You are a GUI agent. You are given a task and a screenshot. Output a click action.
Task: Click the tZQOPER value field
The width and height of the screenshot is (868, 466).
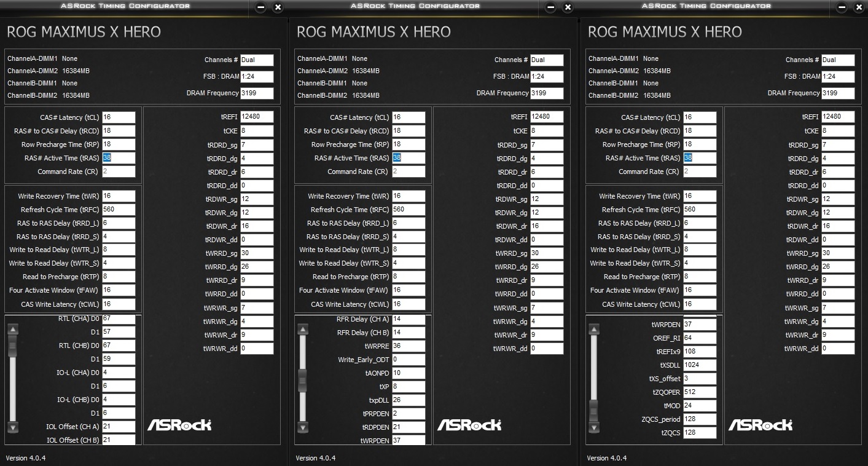point(700,392)
